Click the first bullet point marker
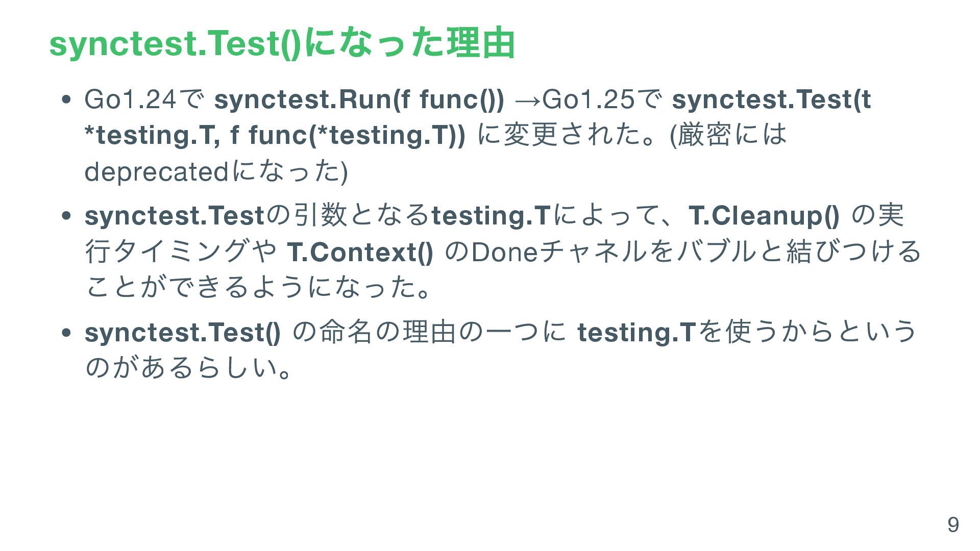Image resolution: width=980 pixels, height=551 pixels. (65, 99)
